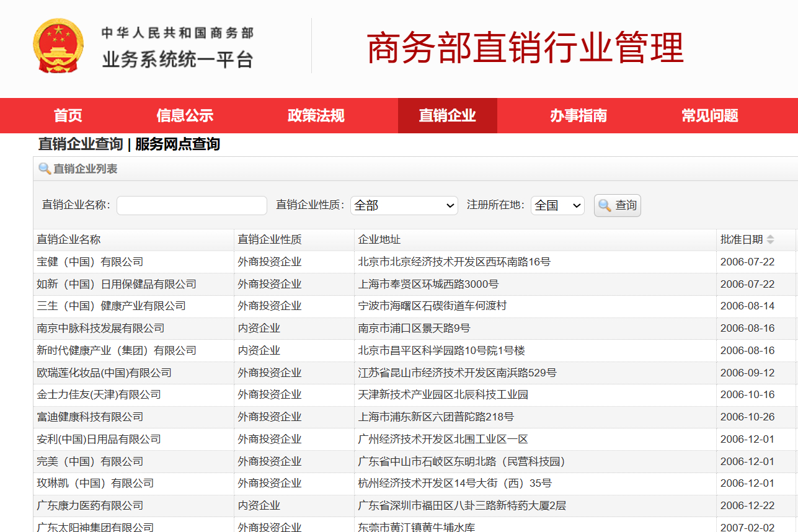Open the 注册所在地 dropdown
Viewport: 798px width, 532px height.
(x=557, y=205)
